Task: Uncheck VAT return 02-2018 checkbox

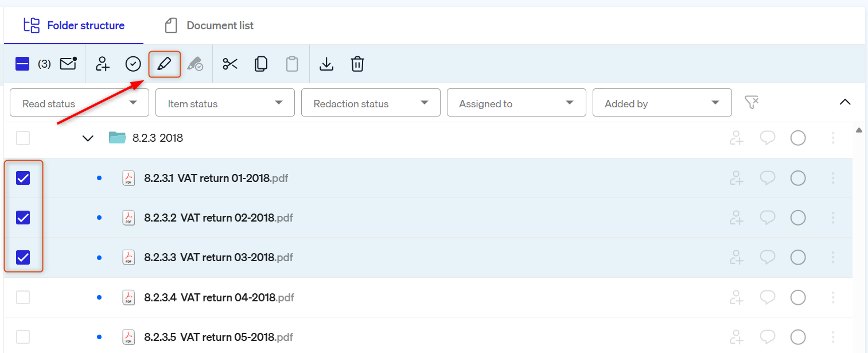Action: pos(23,218)
